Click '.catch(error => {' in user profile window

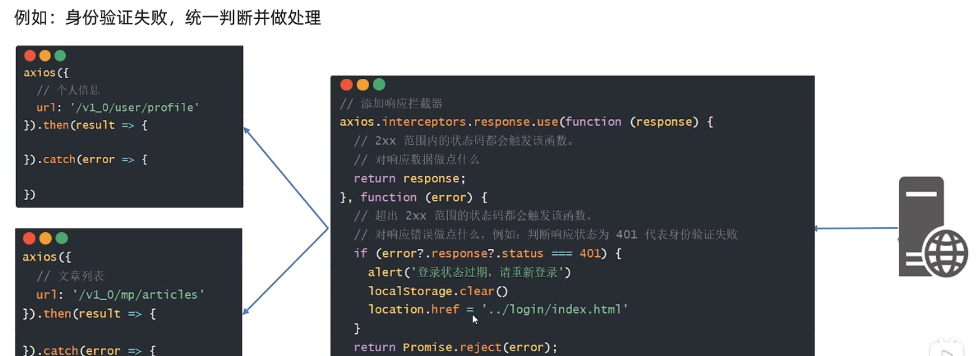pos(86,160)
